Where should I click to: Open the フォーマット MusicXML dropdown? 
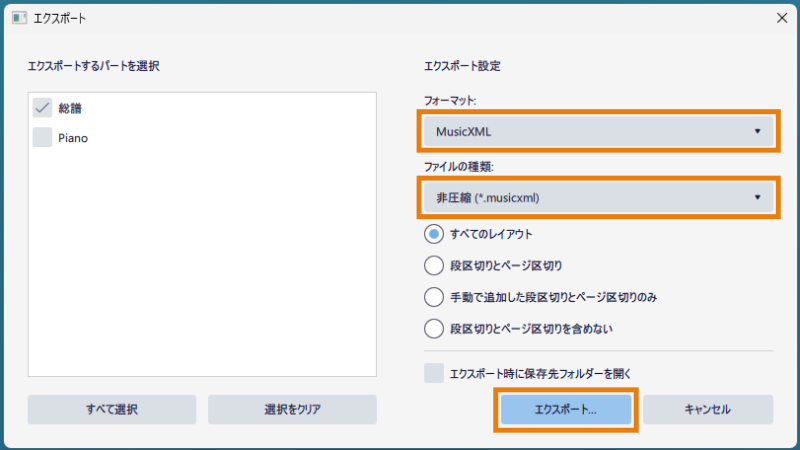(598, 131)
